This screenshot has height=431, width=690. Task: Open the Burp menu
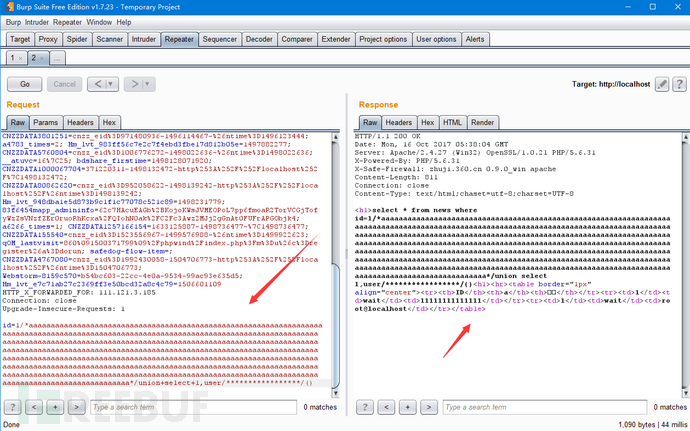(x=13, y=22)
